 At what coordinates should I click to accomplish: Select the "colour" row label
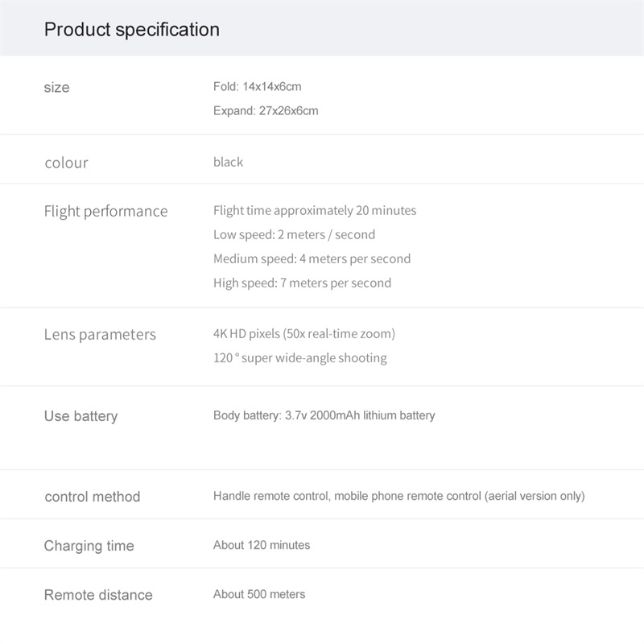66,163
